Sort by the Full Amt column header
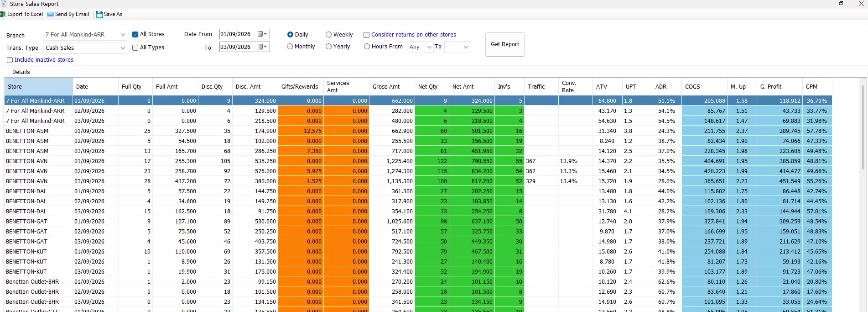Viewport: 868px width, 312px height. [176, 87]
